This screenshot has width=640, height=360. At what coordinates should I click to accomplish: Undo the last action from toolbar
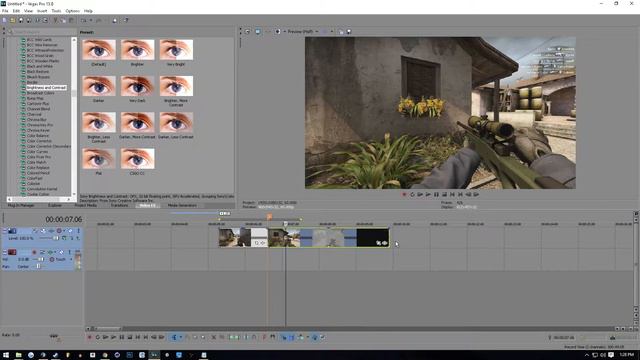coord(83,20)
